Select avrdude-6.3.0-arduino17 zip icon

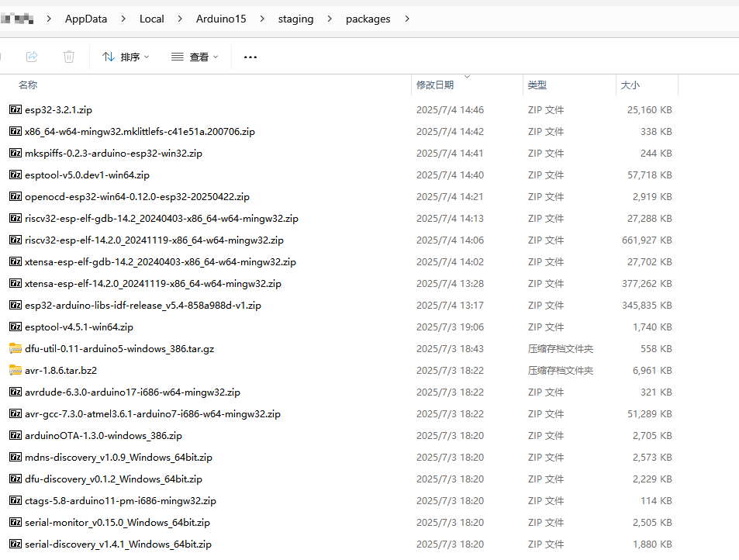click(x=16, y=391)
